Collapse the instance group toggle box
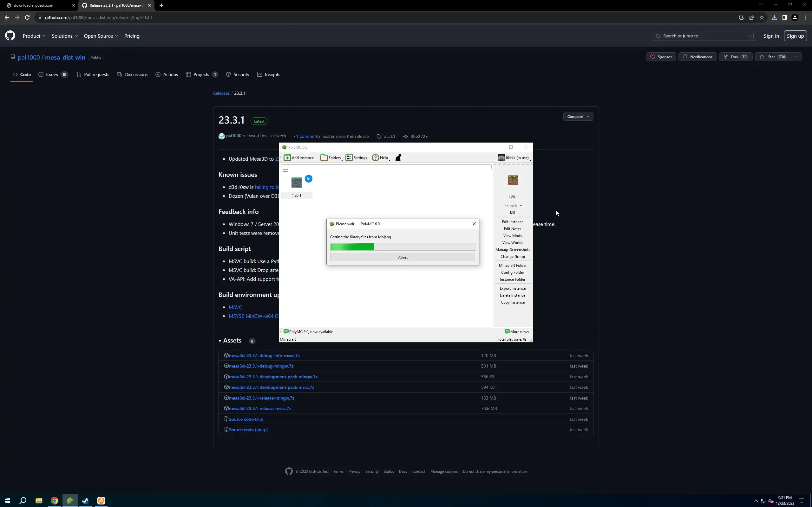 point(285,169)
